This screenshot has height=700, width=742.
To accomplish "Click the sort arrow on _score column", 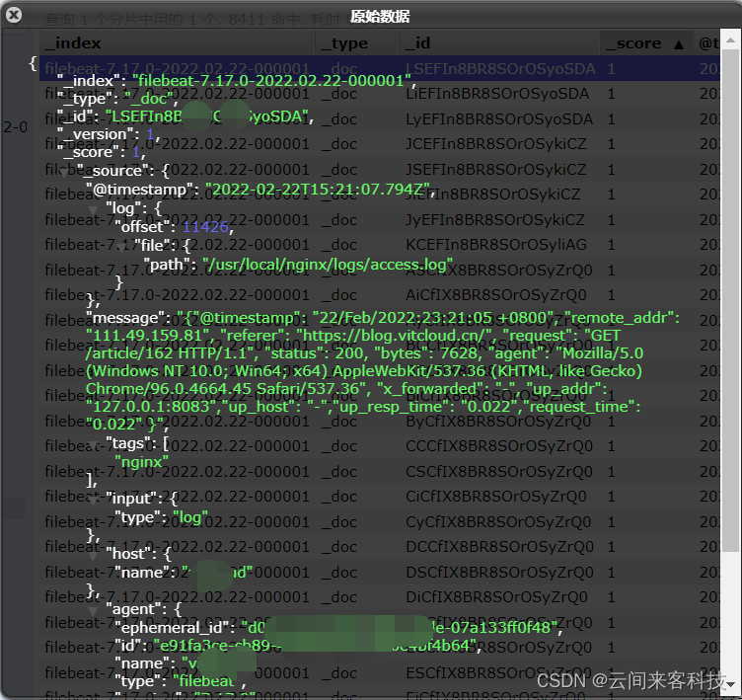I will point(679,44).
